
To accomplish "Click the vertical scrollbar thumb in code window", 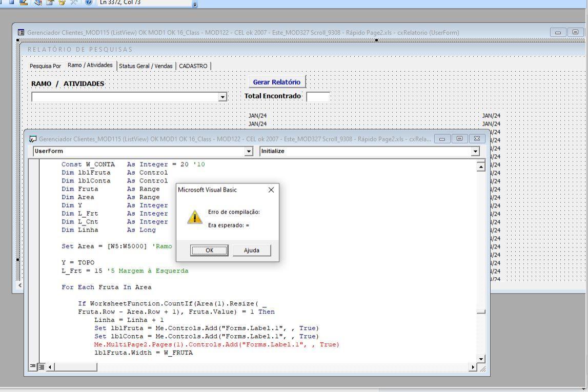I will point(481,312).
